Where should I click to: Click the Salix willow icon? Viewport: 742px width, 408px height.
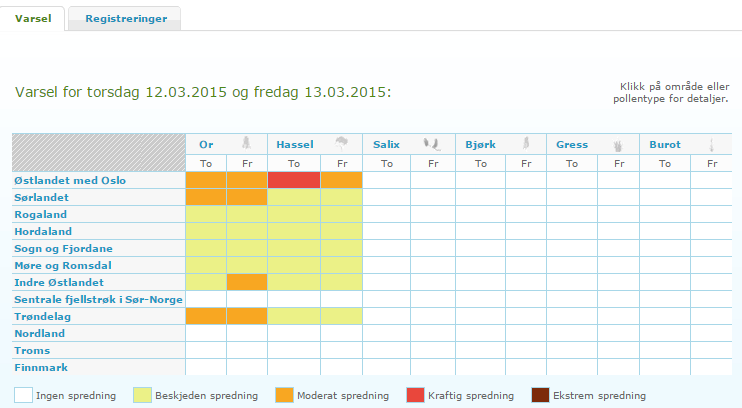(432, 144)
